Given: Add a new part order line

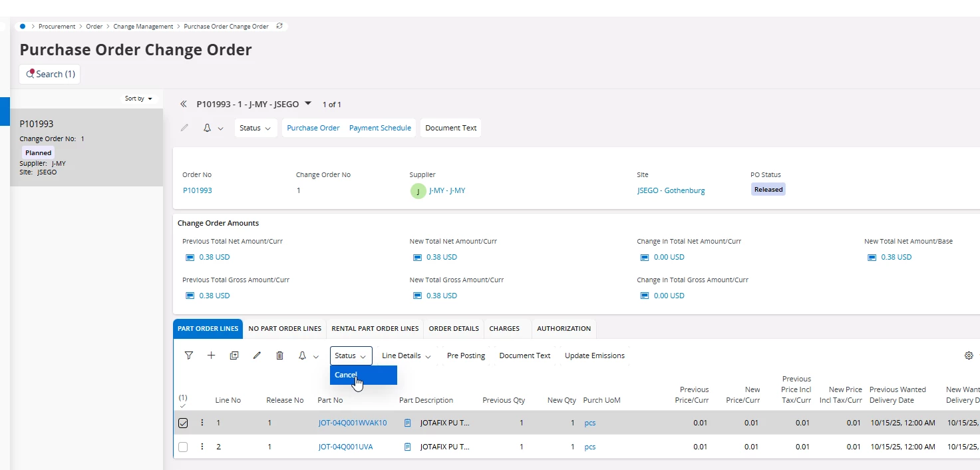Looking at the screenshot, I should (211, 355).
